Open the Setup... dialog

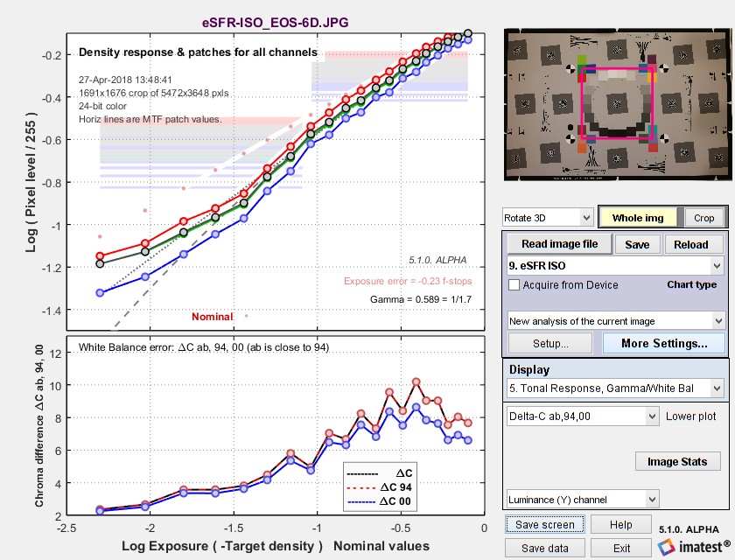tap(550, 344)
